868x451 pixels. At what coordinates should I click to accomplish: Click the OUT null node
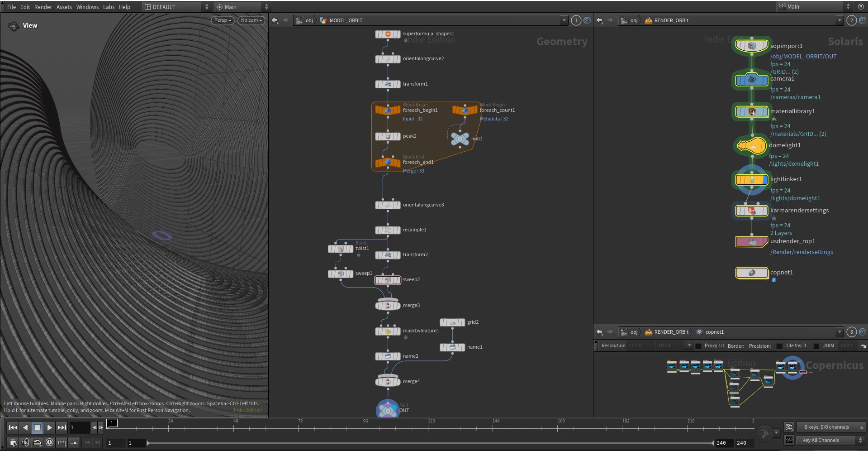(388, 410)
